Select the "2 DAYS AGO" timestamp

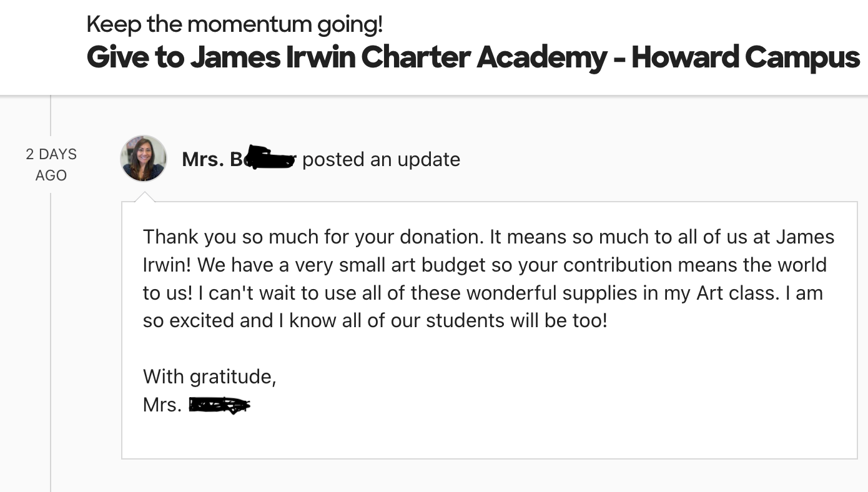click(51, 165)
